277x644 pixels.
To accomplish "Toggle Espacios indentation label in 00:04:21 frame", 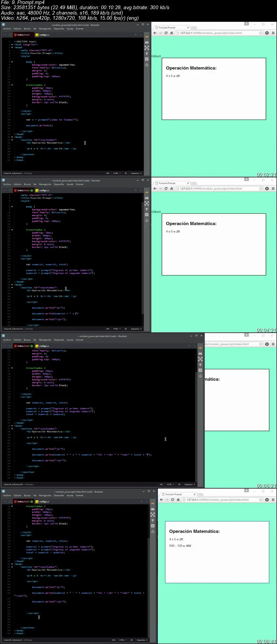I will (x=136, y=329).
